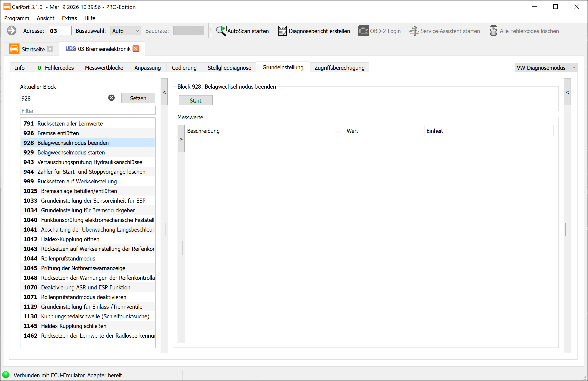Select block 944 Zähler für Start- und Stoppvorgänge
Viewport: 588px width, 381px height.
point(88,172)
